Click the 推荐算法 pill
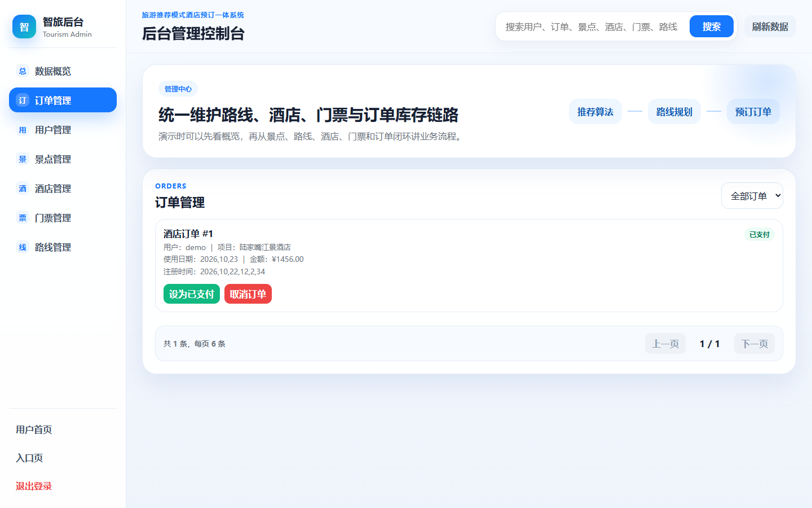The image size is (812, 508). click(595, 112)
